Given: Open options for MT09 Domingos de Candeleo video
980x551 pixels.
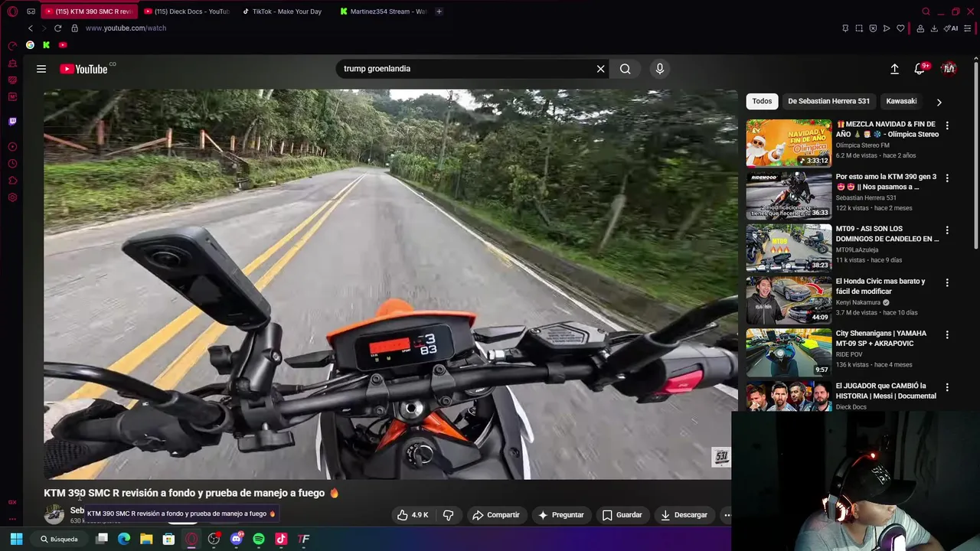Looking at the screenshot, I should click(947, 230).
